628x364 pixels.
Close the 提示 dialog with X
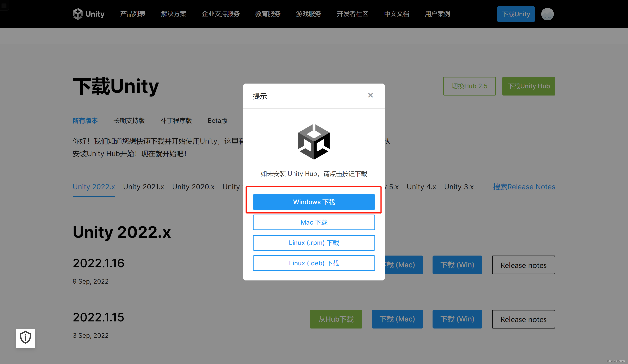coord(370,95)
